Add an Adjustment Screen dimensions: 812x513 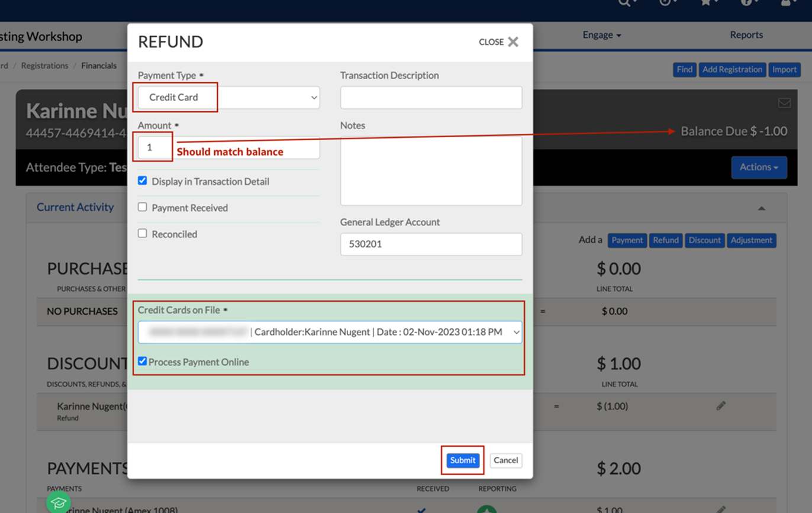tap(752, 240)
